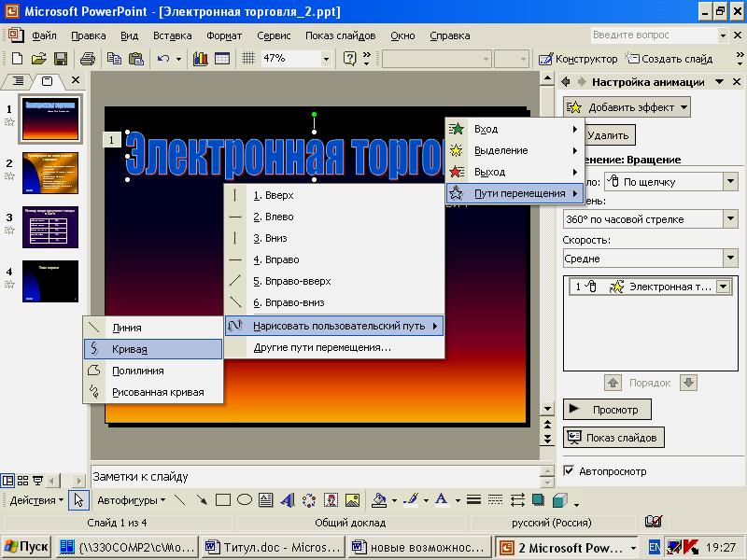Click the Удалить button
This screenshot has width=747, height=560.
pyautogui.click(x=608, y=135)
